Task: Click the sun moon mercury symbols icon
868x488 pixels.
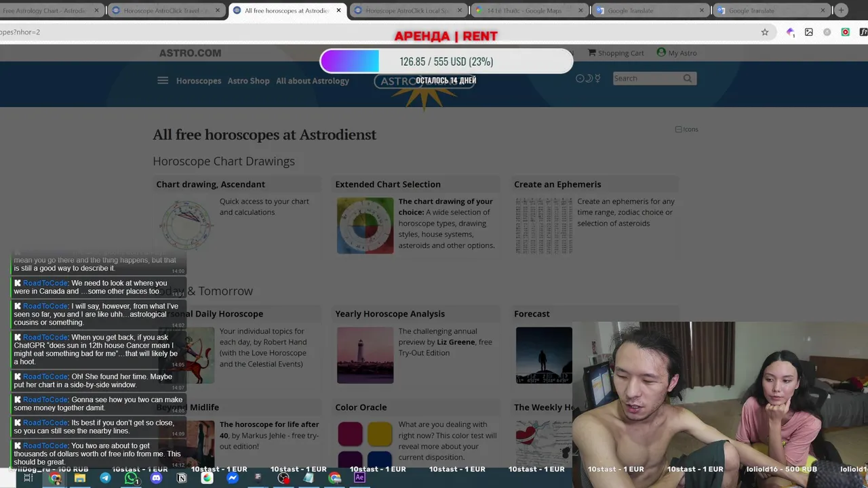Action: tap(588, 79)
